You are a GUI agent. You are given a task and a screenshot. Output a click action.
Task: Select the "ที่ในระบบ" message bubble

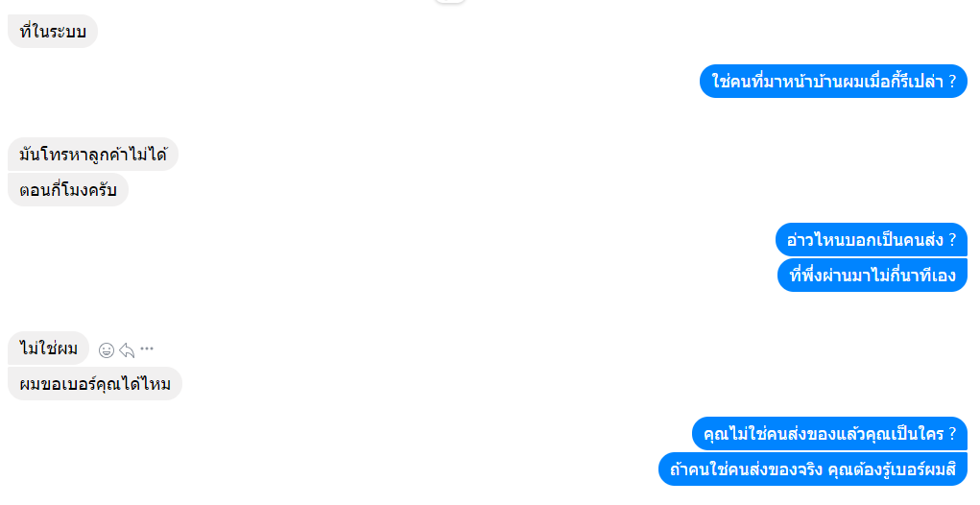point(53,32)
